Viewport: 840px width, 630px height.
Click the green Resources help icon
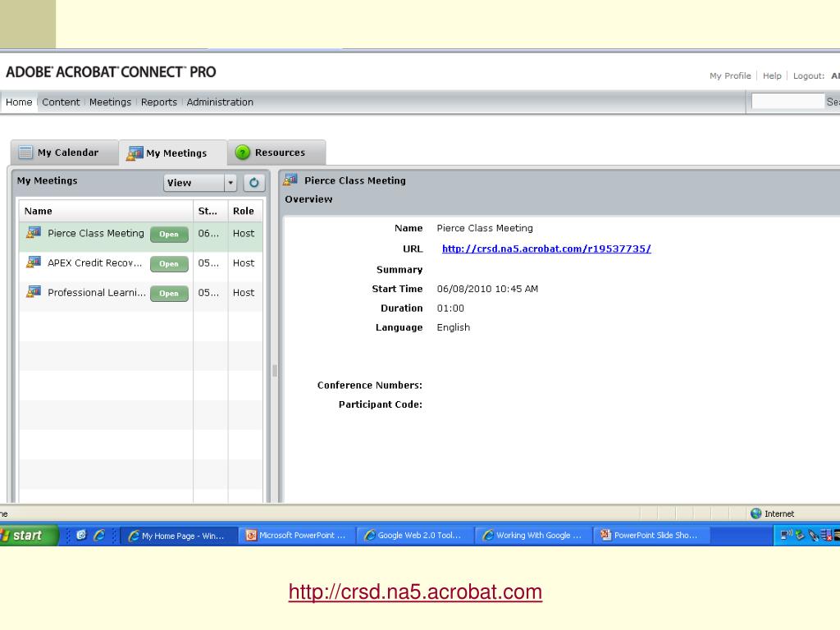click(x=243, y=152)
